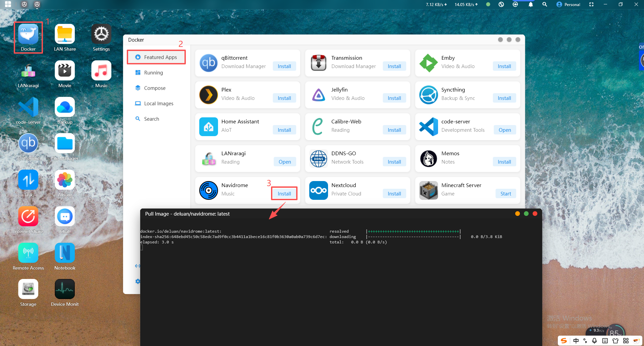Open the Personal account menu
The width and height of the screenshot is (644, 346).
[x=568, y=4]
